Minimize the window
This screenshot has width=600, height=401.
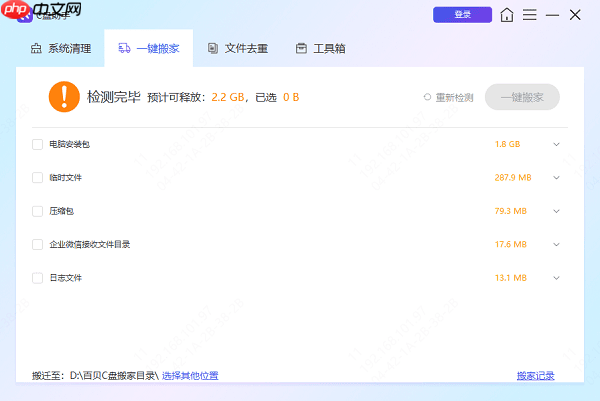552,15
